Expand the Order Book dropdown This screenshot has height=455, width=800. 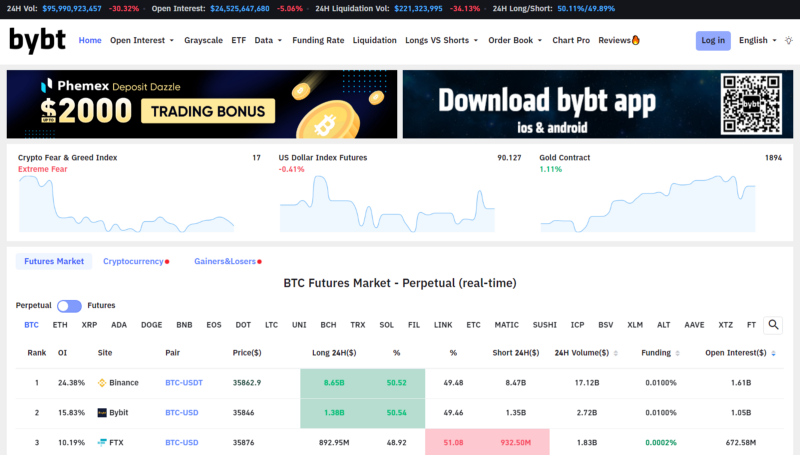click(x=515, y=40)
